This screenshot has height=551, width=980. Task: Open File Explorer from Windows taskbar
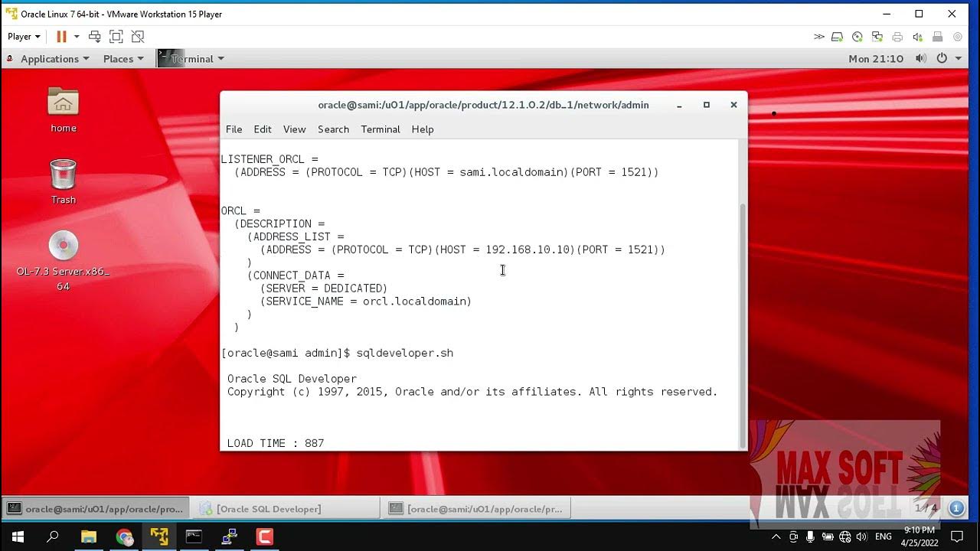[89, 536]
